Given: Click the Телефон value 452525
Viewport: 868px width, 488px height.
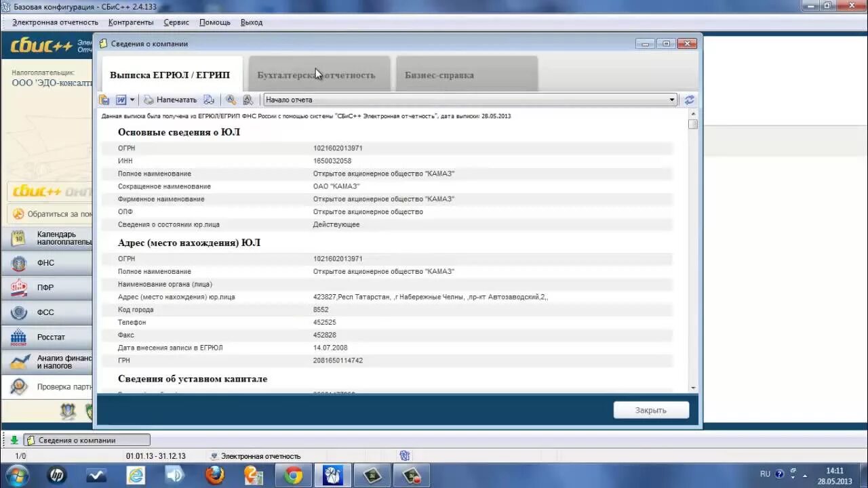Looking at the screenshot, I should pos(325,323).
